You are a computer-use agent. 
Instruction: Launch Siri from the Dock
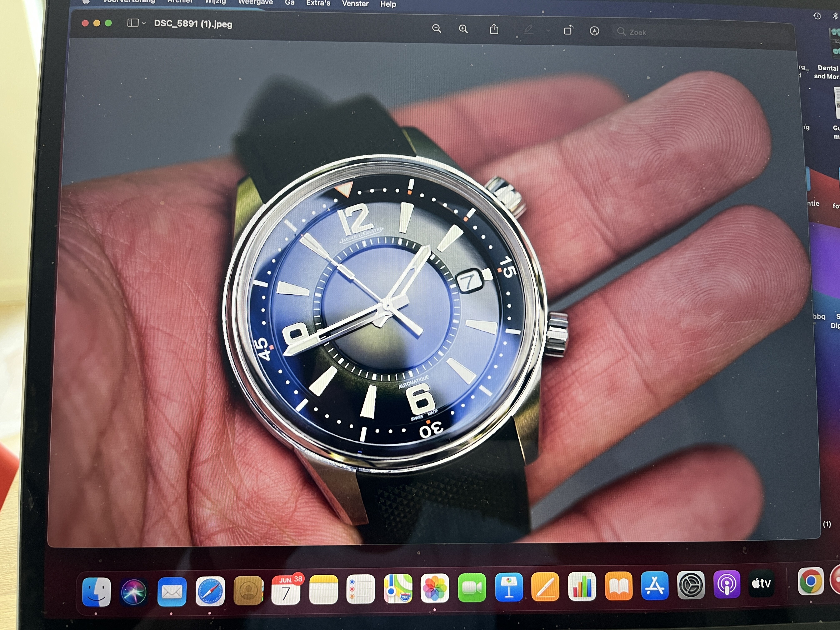(134, 592)
